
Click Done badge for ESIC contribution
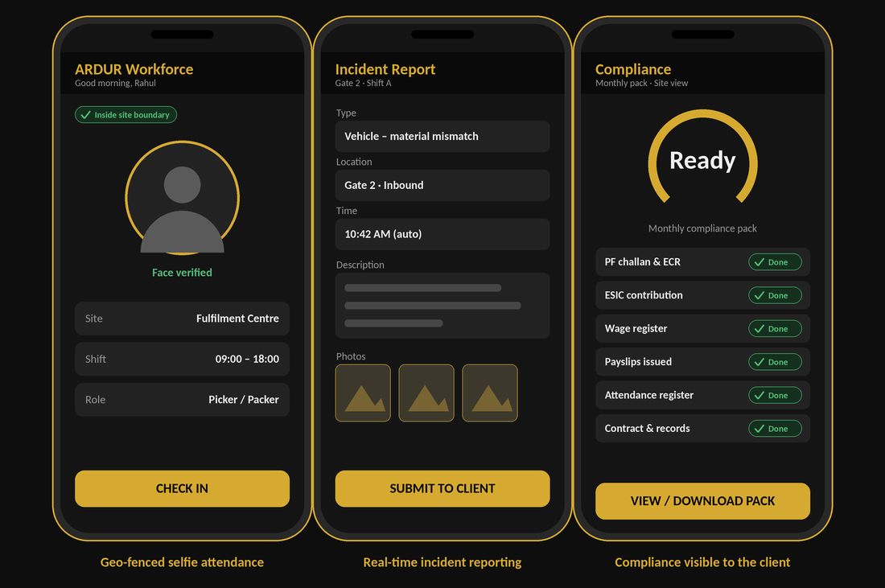tap(775, 295)
